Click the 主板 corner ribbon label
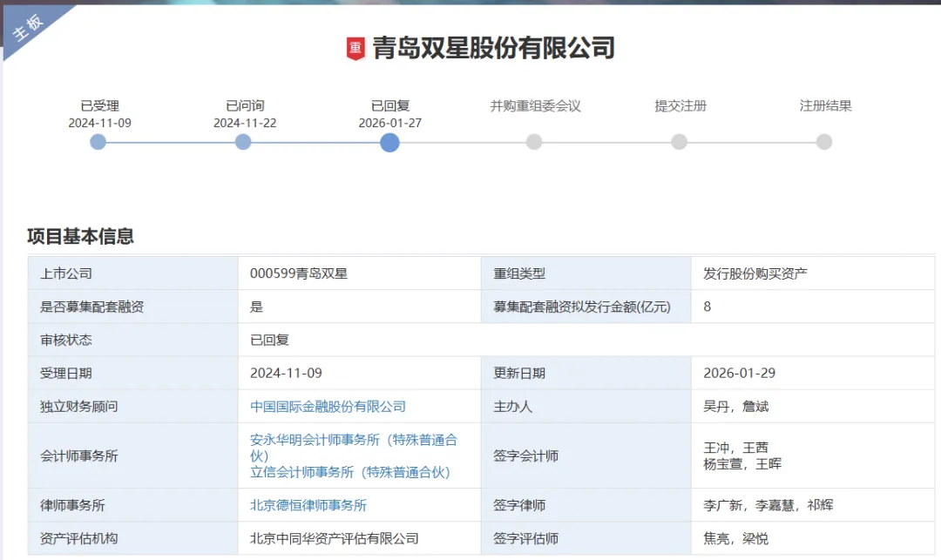Image resolution: width=941 pixels, height=560 pixels. pyautogui.click(x=28, y=28)
